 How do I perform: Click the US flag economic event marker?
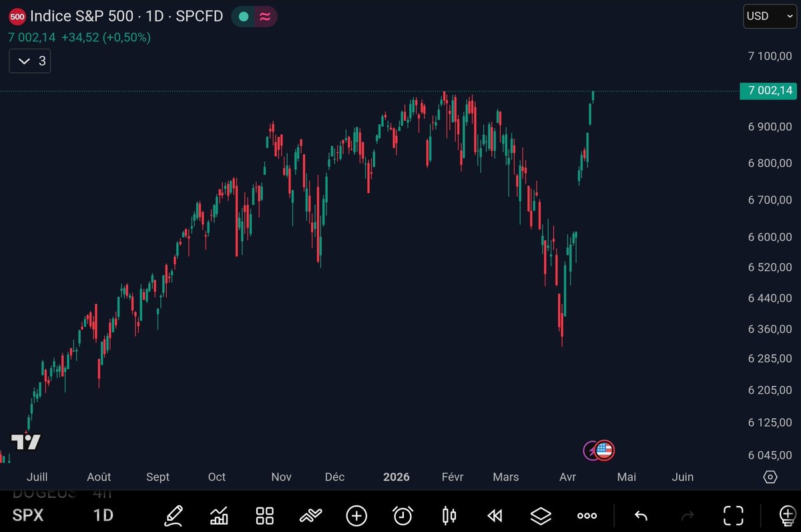tap(605, 451)
